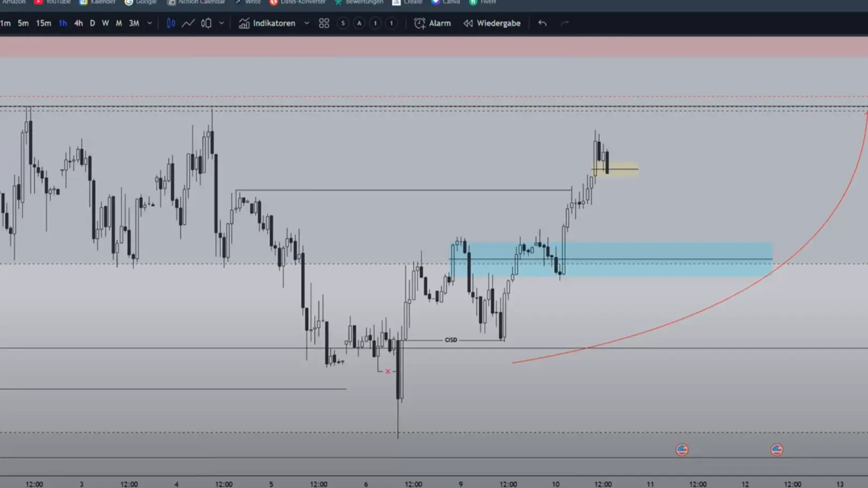
Task: Select the 5m timeframe
Action: [23, 23]
